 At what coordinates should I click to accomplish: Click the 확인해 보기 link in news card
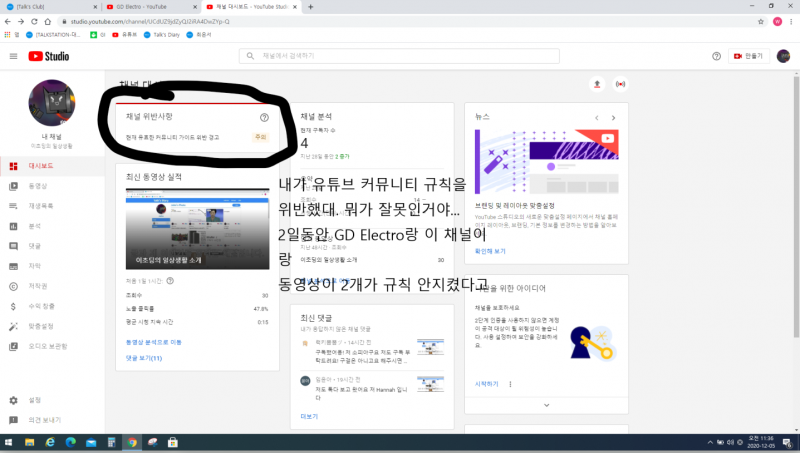tap(490, 251)
